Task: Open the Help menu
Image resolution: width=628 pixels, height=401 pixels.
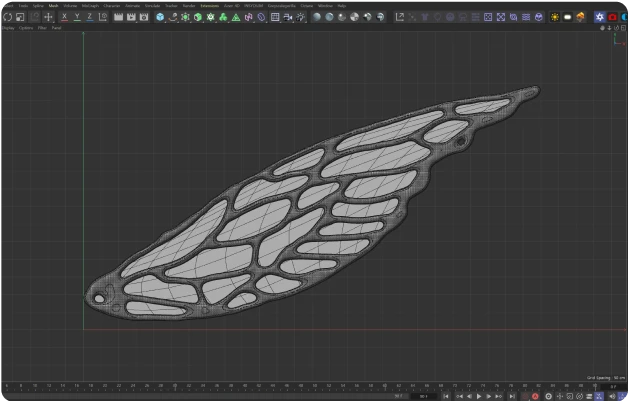Action: 342,6
